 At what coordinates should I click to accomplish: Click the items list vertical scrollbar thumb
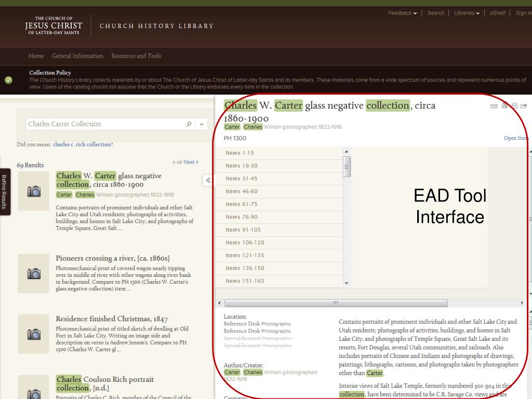click(347, 167)
